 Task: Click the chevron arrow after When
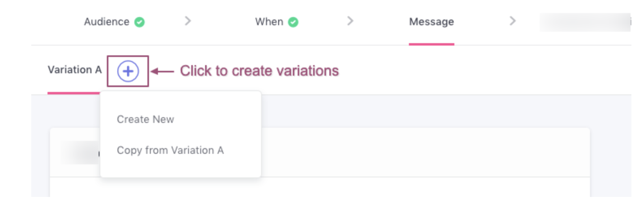click(350, 21)
